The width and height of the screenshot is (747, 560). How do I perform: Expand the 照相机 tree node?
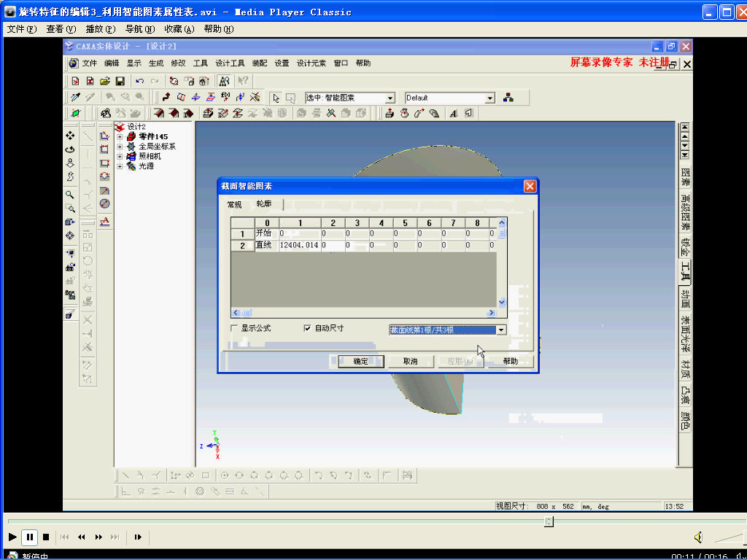120,157
